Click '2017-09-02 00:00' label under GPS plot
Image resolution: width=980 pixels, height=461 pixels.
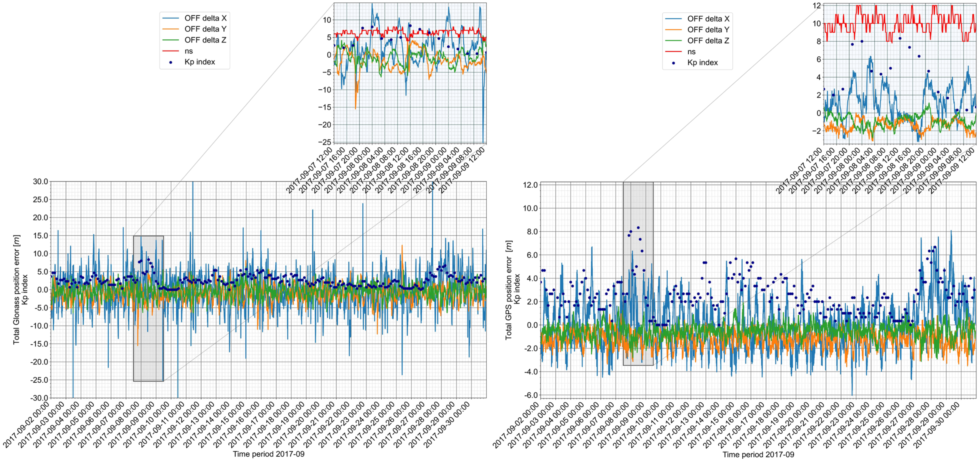pyautogui.click(x=516, y=425)
